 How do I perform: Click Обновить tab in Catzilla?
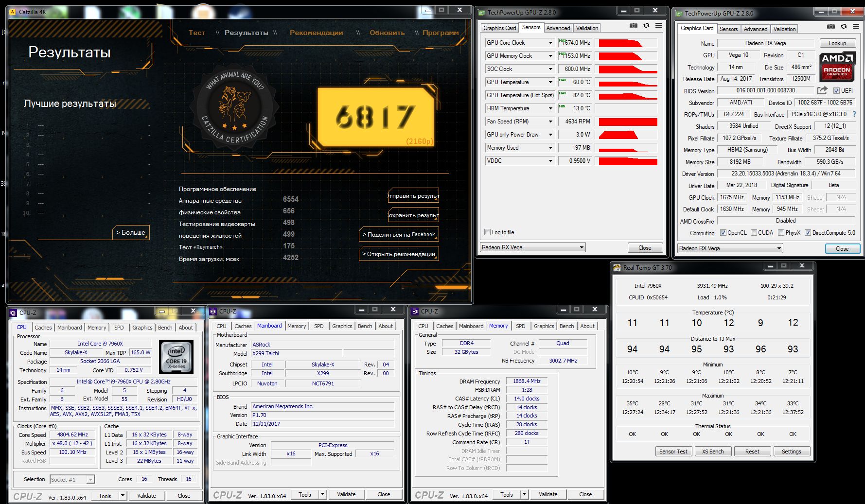(x=387, y=33)
